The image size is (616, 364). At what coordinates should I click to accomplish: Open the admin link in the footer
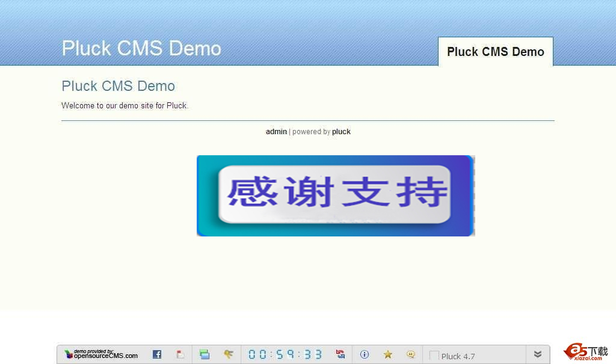(276, 132)
